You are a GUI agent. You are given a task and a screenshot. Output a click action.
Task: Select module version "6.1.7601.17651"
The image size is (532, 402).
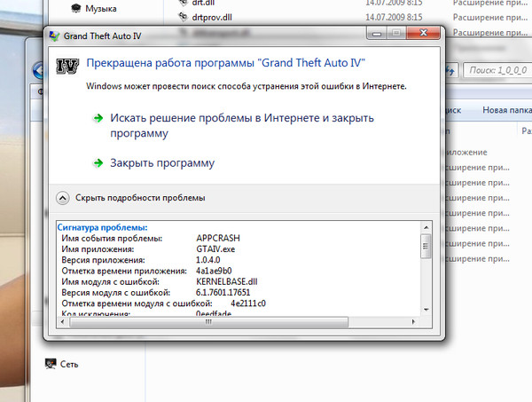point(223,292)
